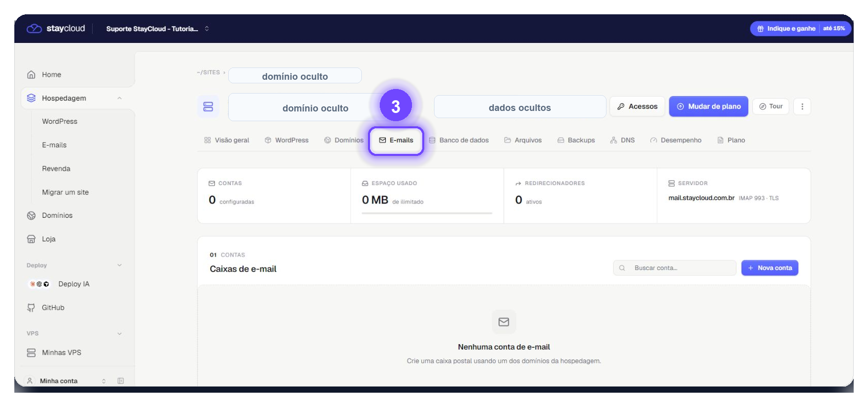This screenshot has width=868, height=407.
Task: Click the Servidor icon in stats
Action: tap(671, 183)
